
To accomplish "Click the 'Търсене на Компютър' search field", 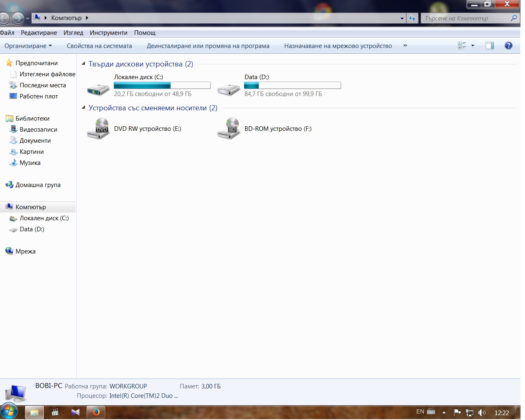I will [466, 18].
